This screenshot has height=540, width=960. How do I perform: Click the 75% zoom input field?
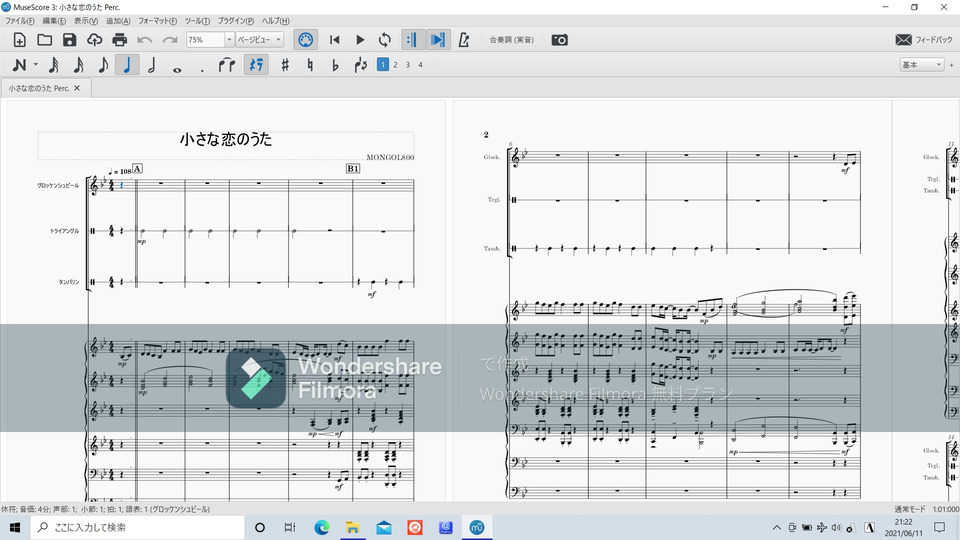coord(205,40)
